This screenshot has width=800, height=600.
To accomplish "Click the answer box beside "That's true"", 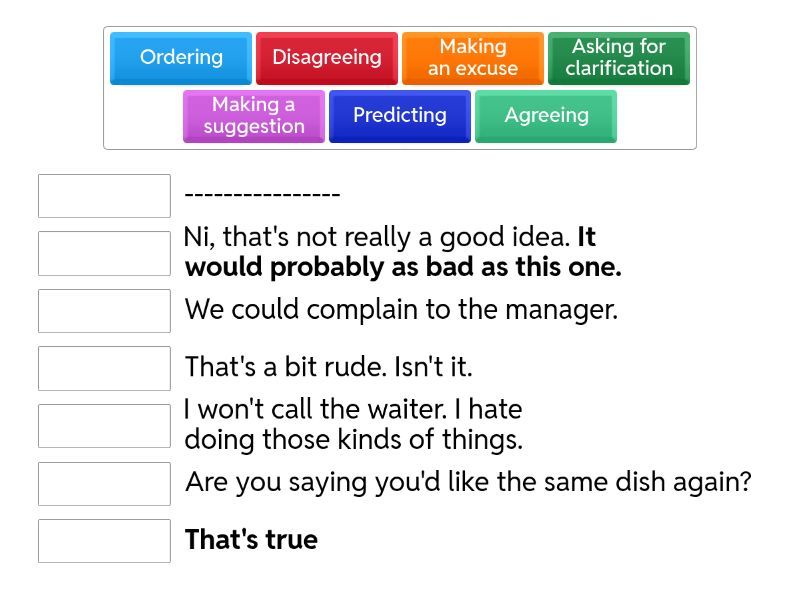I will pyautogui.click(x=105, y=541).
